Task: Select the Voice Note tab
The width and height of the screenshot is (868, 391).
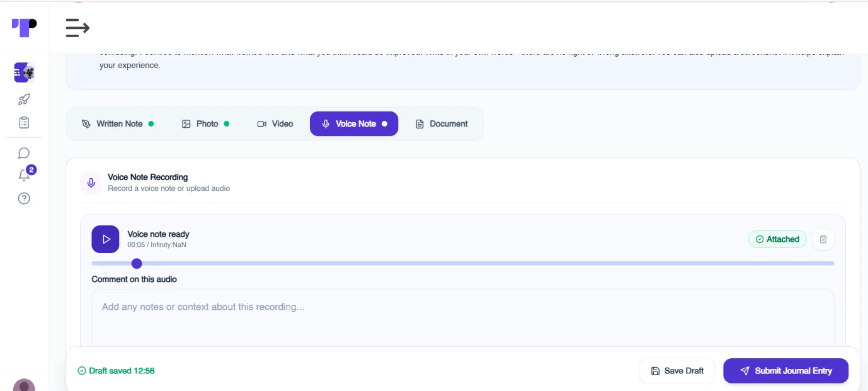Action: point(354,124)
